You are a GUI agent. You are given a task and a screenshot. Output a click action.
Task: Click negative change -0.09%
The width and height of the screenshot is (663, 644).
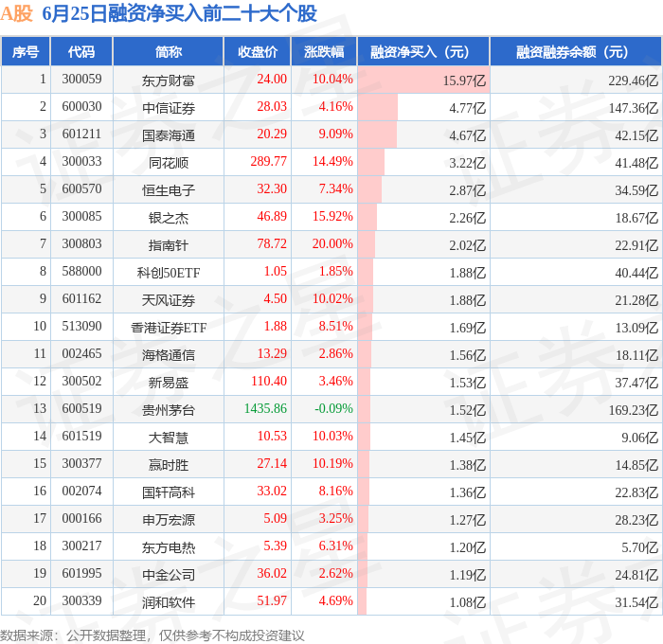tap(333, 409)
